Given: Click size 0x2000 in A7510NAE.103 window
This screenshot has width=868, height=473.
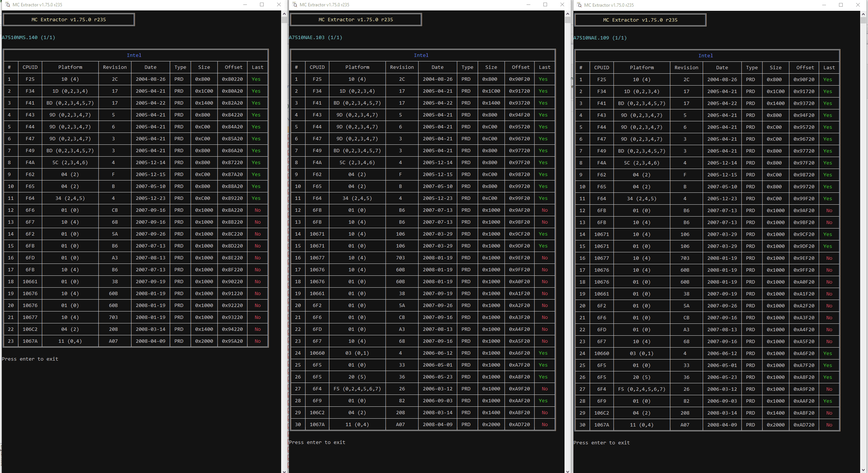Looking at the screenshot, I should (x=491, y=425).
